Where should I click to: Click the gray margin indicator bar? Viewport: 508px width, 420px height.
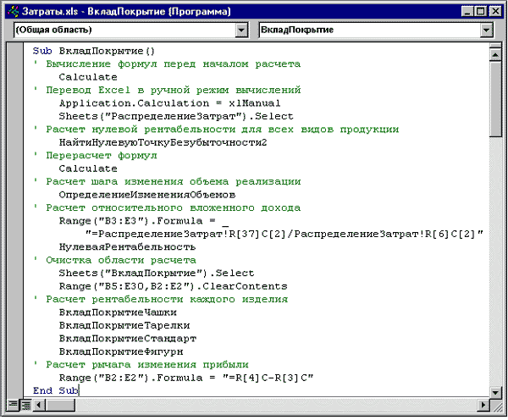(x=15, y=220)
